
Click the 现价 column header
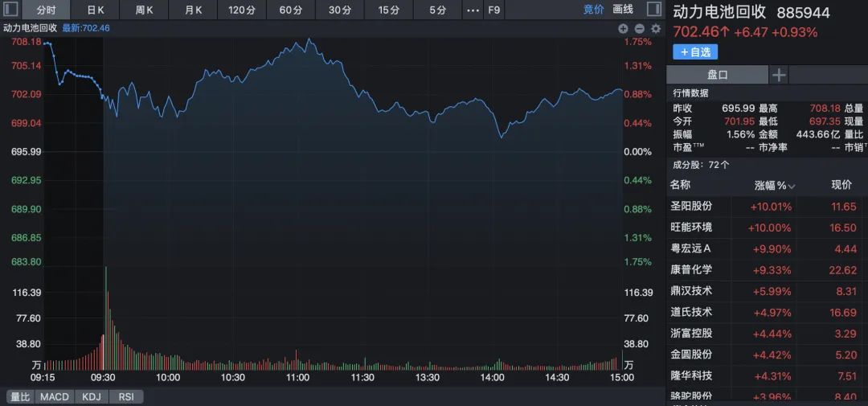841,185
